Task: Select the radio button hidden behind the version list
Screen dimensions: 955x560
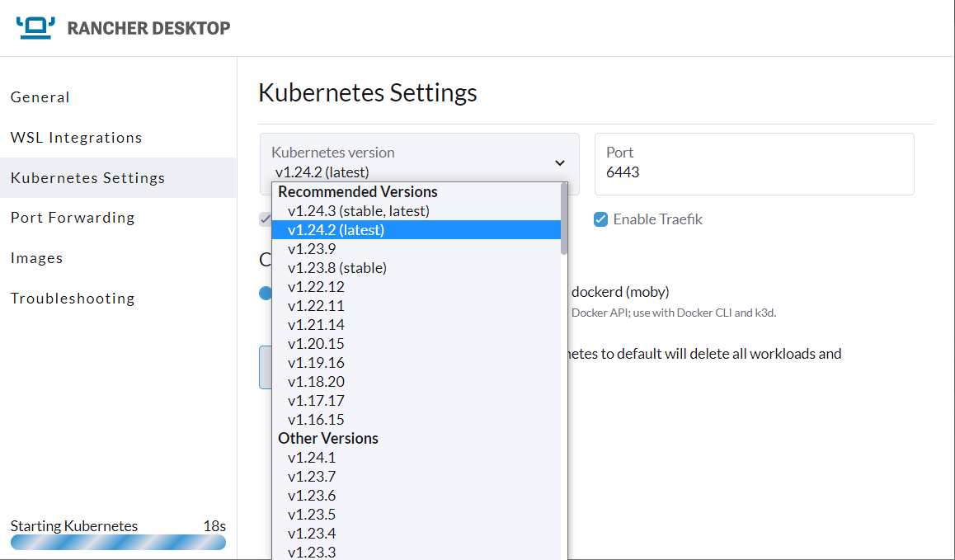Action: point(266,293)
